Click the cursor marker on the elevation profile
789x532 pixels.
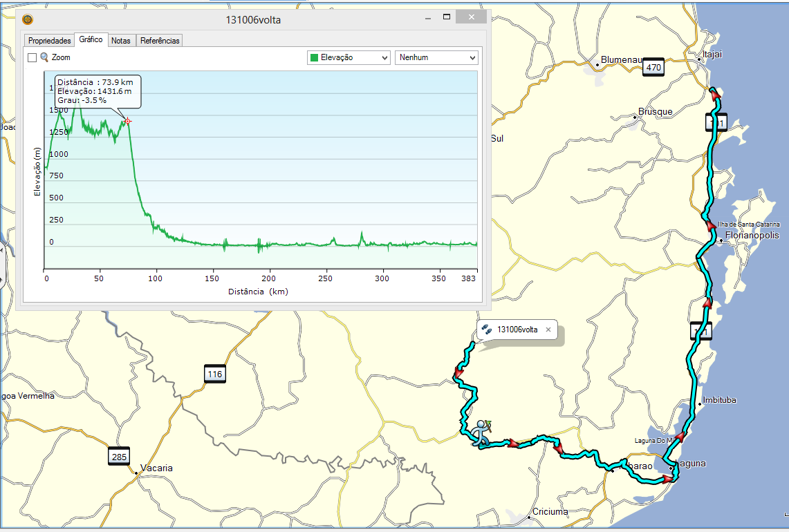click(127, 120)
